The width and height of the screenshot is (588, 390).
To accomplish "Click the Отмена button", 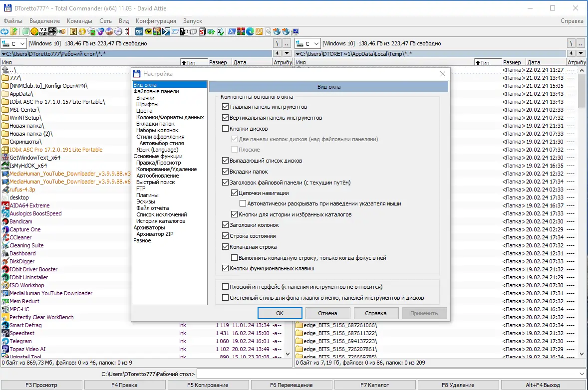I will (x=328, y=313).
